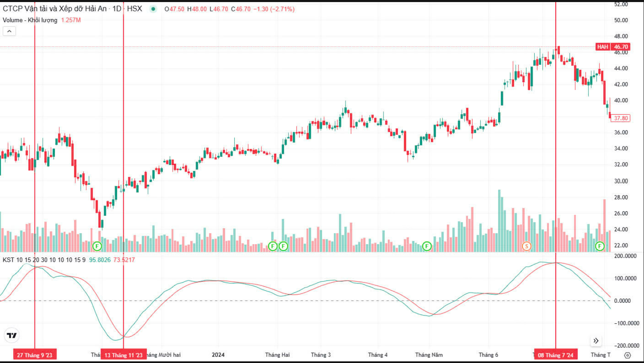Click the Tháng 3 time axis label
Screen dimensions: 644x363
pos(321,355)
